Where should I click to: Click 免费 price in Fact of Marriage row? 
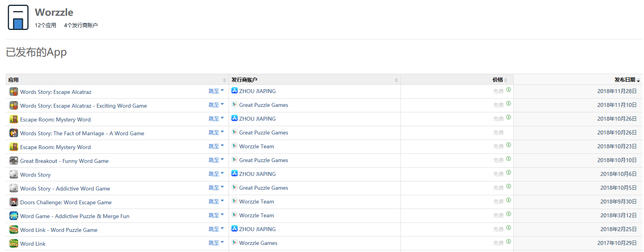pyautogui.click(x=498, y=133)
